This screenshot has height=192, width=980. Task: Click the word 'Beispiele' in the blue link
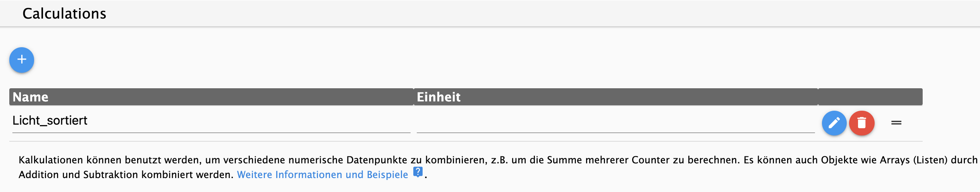click(x=387, y=175)
